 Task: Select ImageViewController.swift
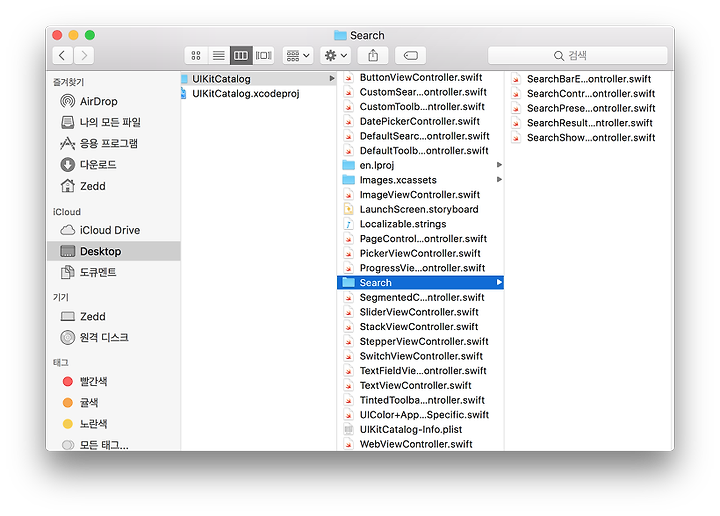tap(420, 195)
